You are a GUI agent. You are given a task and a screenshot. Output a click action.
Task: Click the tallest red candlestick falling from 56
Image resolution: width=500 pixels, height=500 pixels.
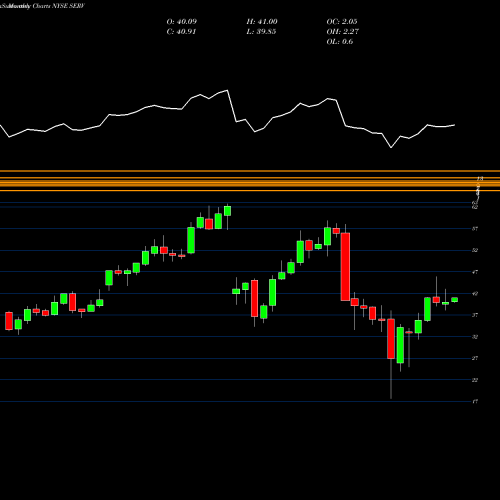(345, 267)
